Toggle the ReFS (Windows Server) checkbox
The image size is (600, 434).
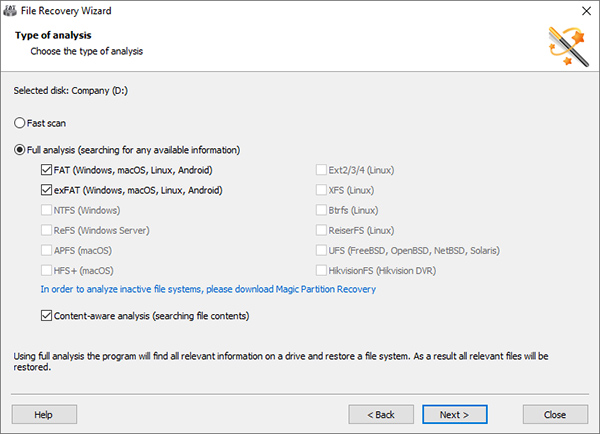46,230
